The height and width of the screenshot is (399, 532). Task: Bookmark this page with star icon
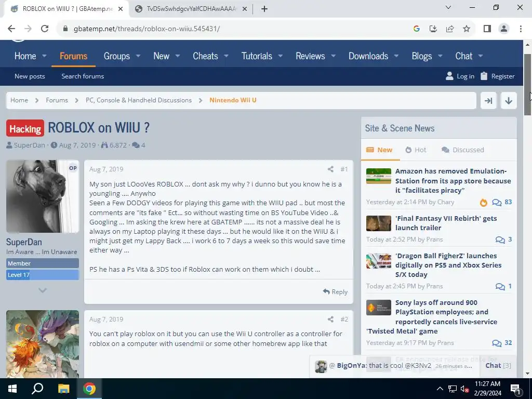pos(467,29)
